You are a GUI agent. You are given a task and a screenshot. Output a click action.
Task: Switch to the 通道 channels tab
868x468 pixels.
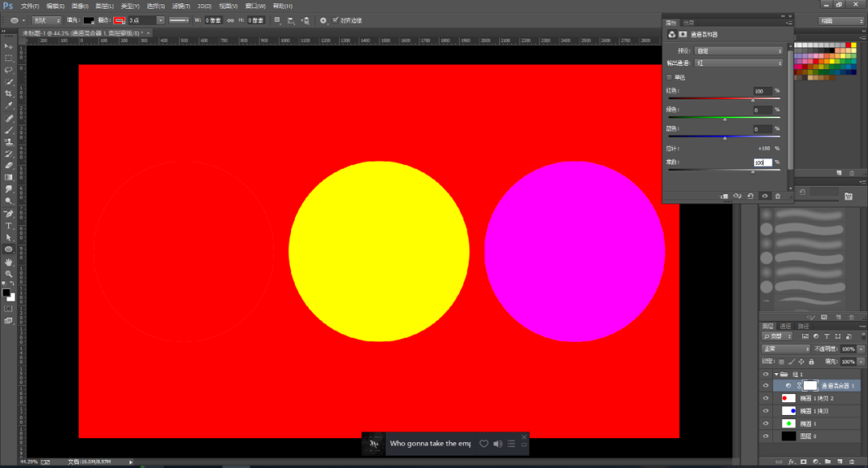click(x=786, y=326)
